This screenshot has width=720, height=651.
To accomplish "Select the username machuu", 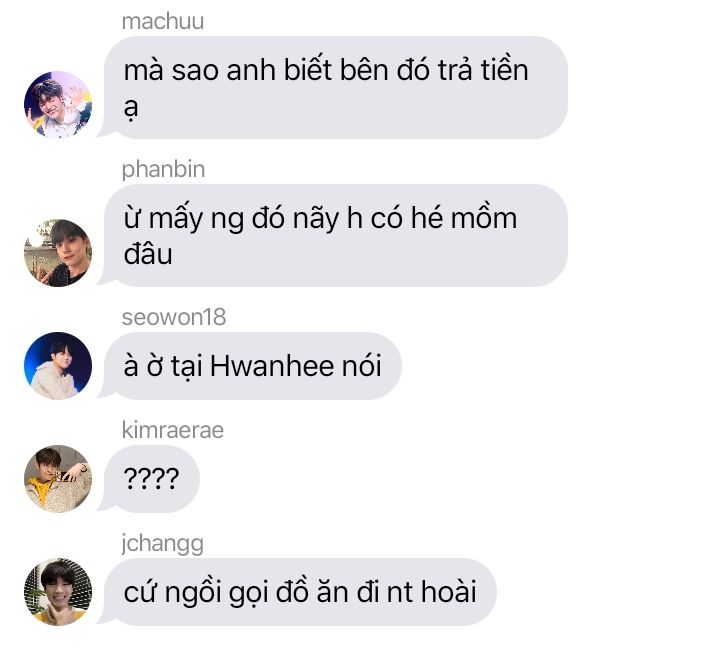I will coord(163,22).
